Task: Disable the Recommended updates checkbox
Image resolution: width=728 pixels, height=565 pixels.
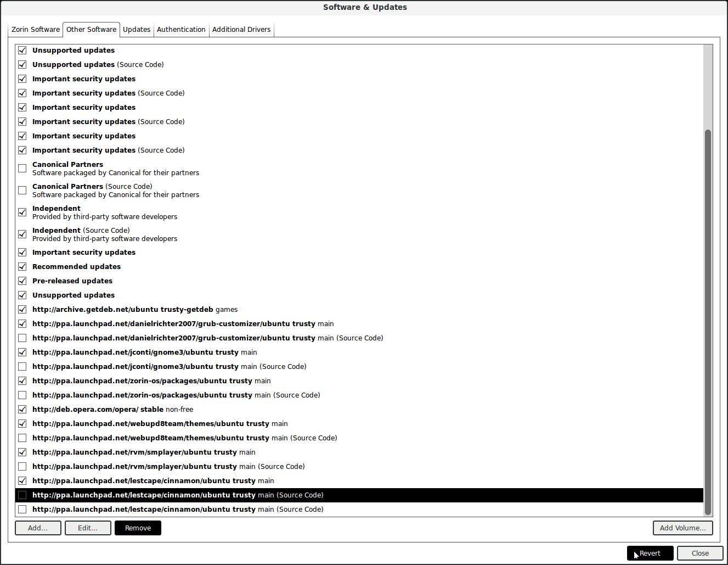Action: [22, 267]
